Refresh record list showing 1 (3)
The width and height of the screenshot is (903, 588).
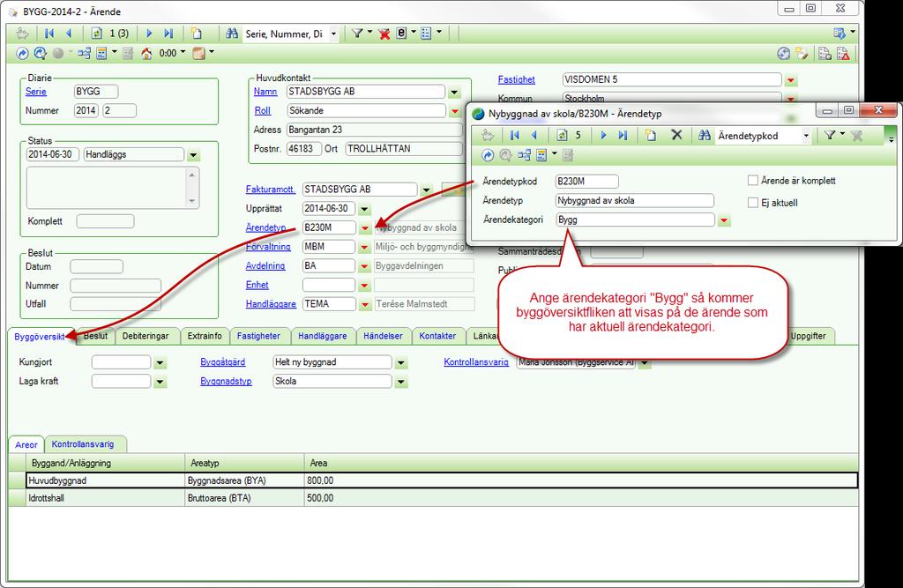coord(97,33)
